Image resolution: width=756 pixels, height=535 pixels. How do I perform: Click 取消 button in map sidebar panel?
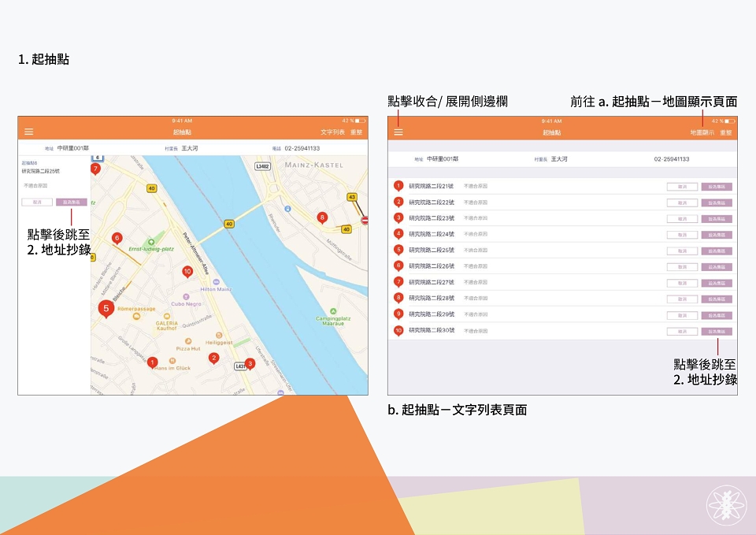[37, 202]
